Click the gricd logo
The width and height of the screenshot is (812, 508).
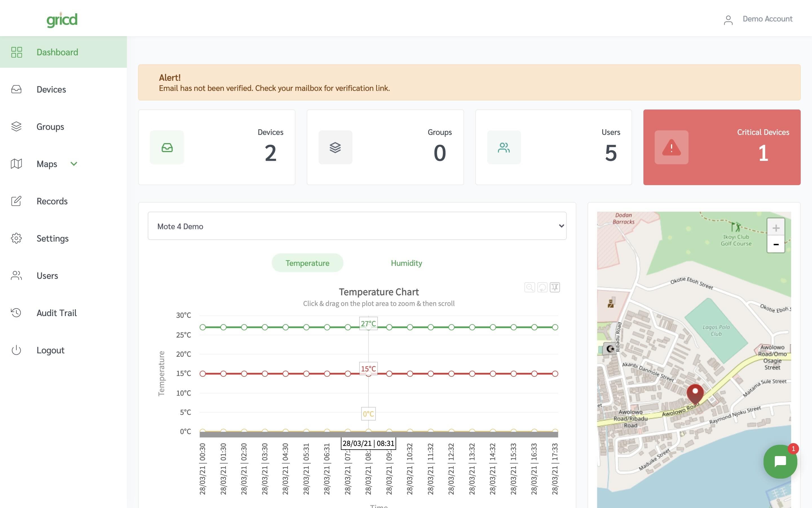(62, 19)
